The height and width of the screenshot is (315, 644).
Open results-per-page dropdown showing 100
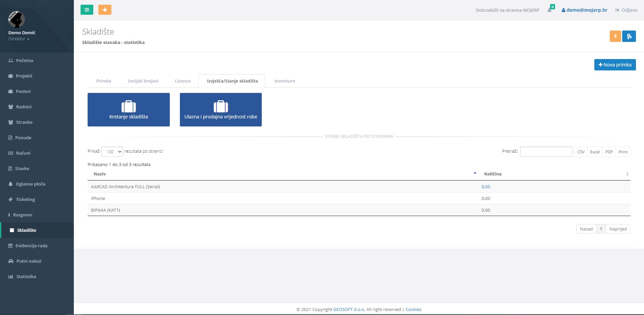(112, 152)
